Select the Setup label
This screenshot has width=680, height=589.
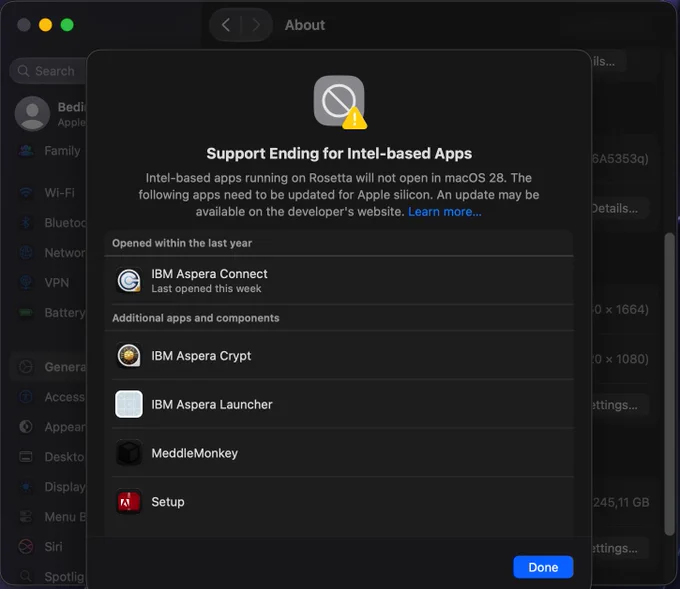[x=168, y=502]
